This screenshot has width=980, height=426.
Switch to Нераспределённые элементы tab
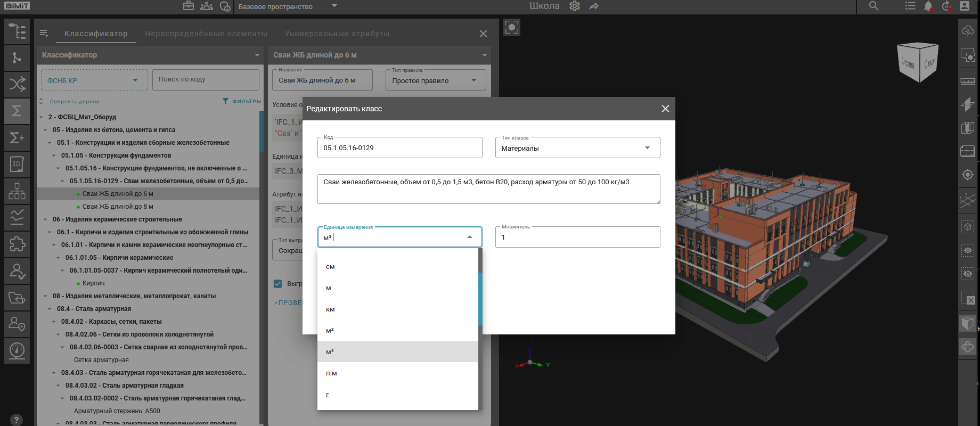(206, 34)
